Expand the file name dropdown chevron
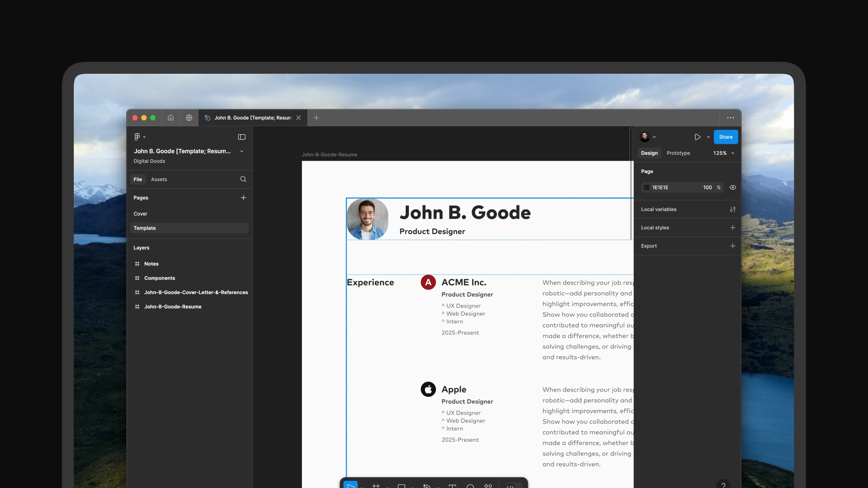The width and height of the screenshot is (868, 488). (242, 151)
